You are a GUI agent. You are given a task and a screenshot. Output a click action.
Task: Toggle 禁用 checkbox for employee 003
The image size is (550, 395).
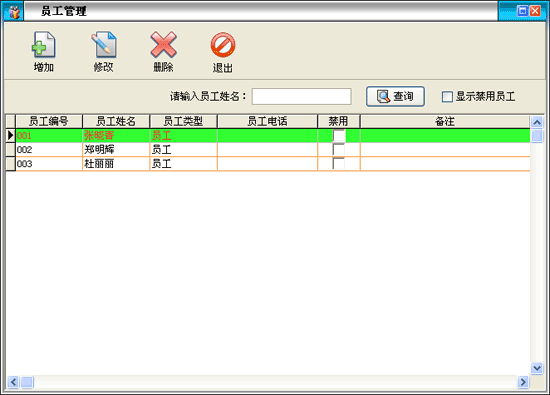339,164
